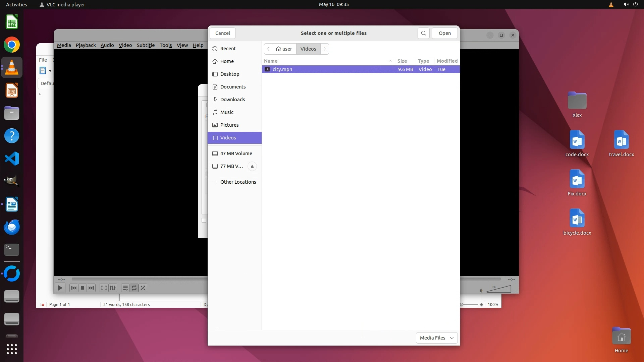Toggle random shuffle playback
This screenshot has height=362, width=644.
coord(143,288)
